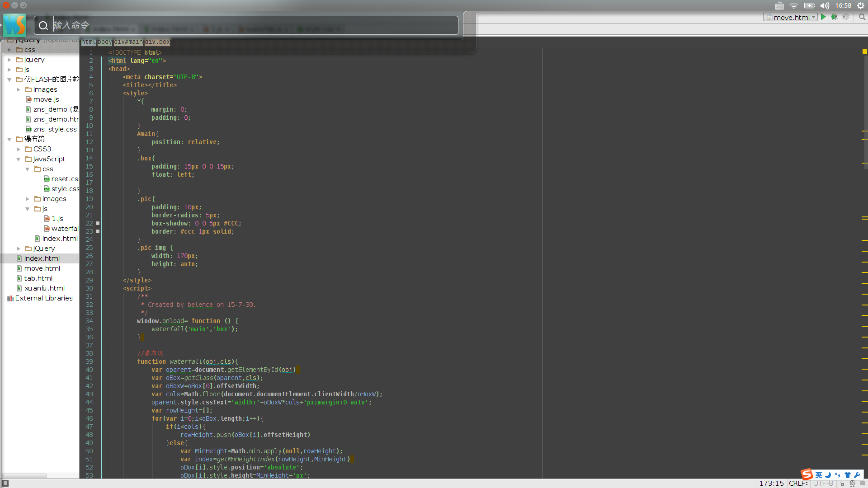Open Wi-Fi network menu in tray
The image size is (868, 488).
(x=794, y=5)
